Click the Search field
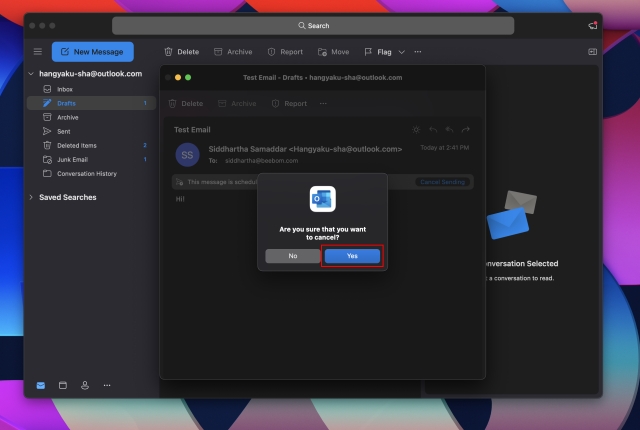The image size is (640, 430). tap(313, 26)
